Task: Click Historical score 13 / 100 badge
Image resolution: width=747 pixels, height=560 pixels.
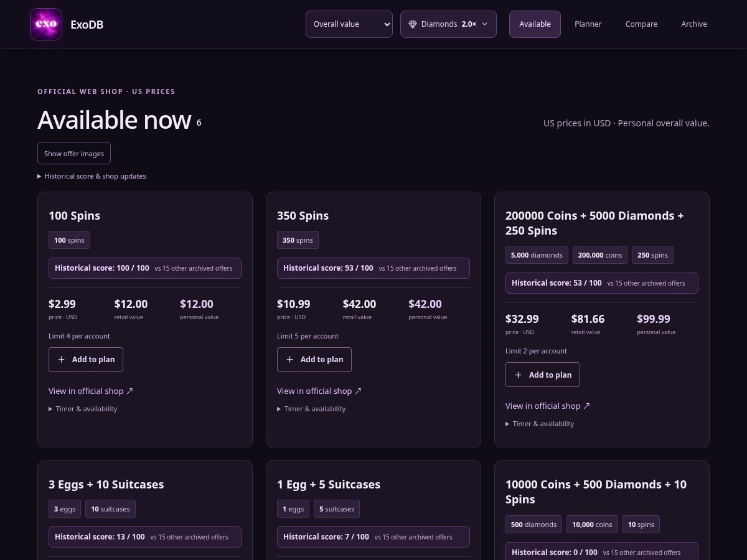Action: (145, 537)
